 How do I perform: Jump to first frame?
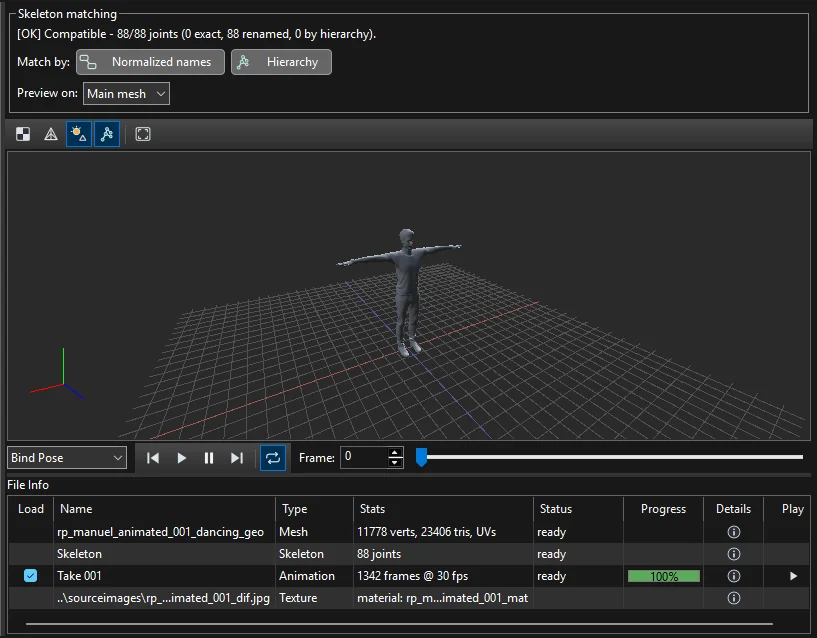pos(153,458)
